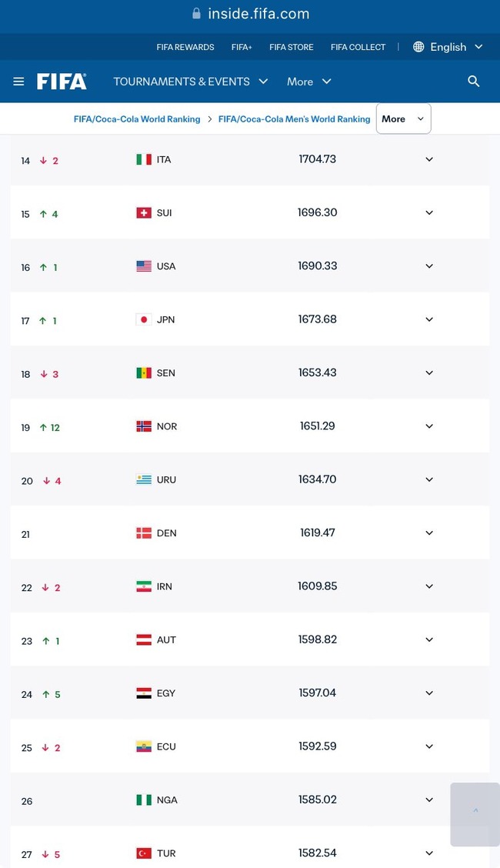The width and height of the screenshot is (500, 868).
Task: Click the padlock icon beside the URL
Action: (x=196, y=13)
